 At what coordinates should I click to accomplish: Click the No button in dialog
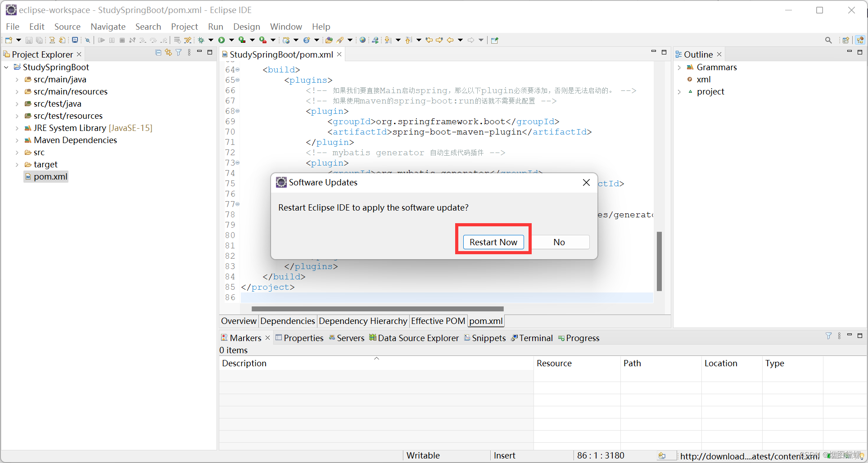click(x=559, y=242)
